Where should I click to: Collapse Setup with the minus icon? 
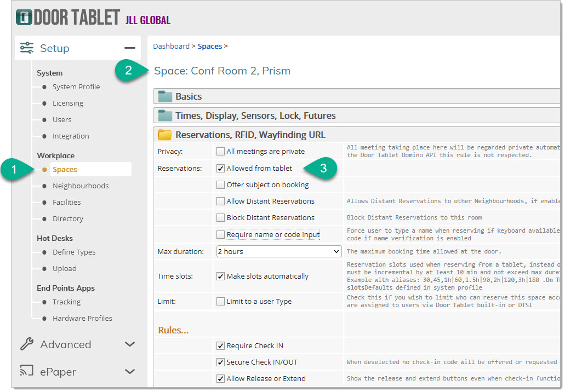129,49
